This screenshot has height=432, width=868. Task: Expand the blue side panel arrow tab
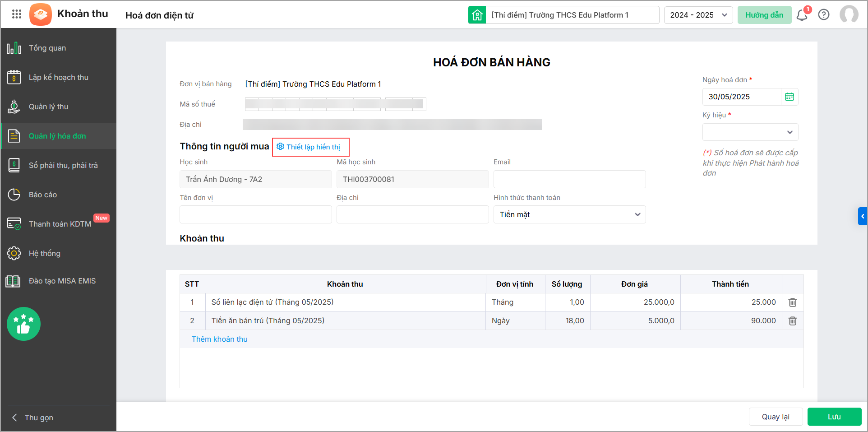[863, 216]
